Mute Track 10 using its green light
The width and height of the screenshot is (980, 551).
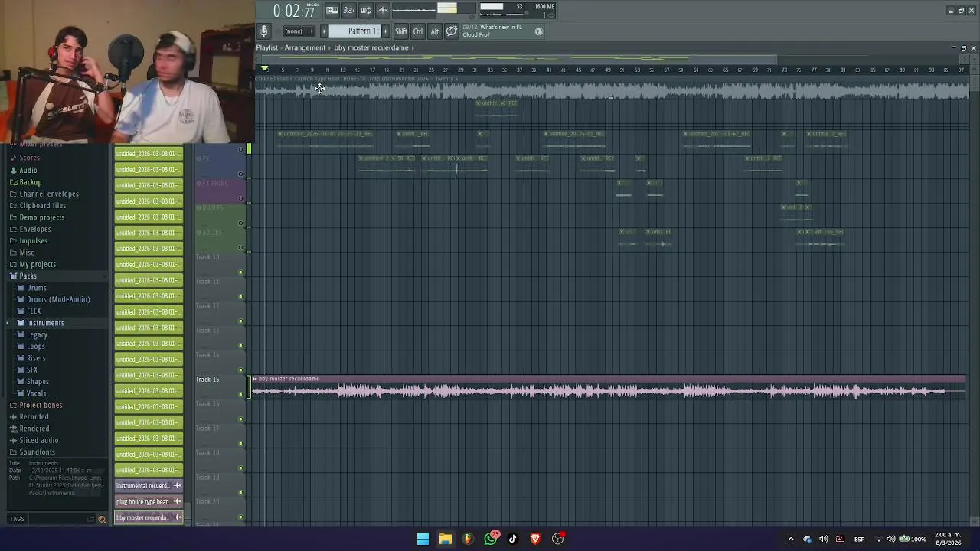[240, 272]
